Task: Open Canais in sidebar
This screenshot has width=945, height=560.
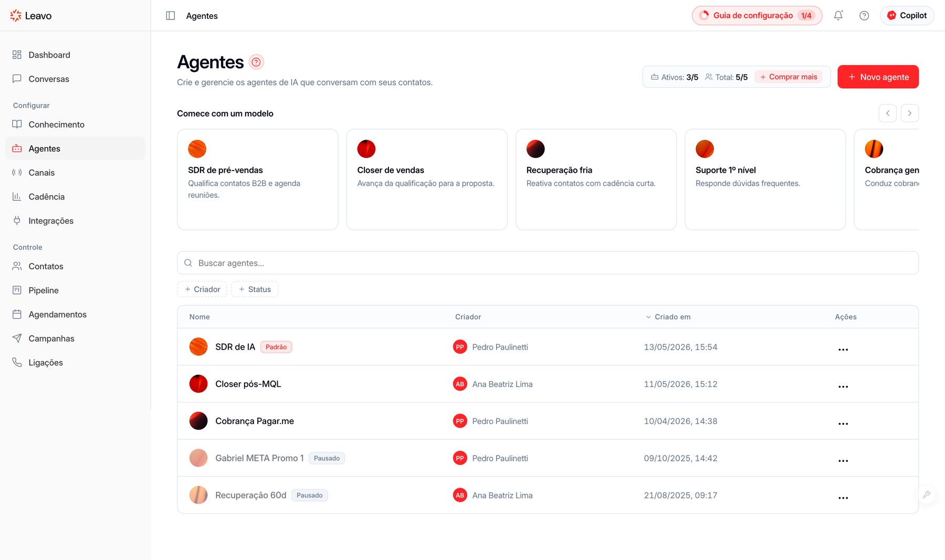Action: coord(75,173)
